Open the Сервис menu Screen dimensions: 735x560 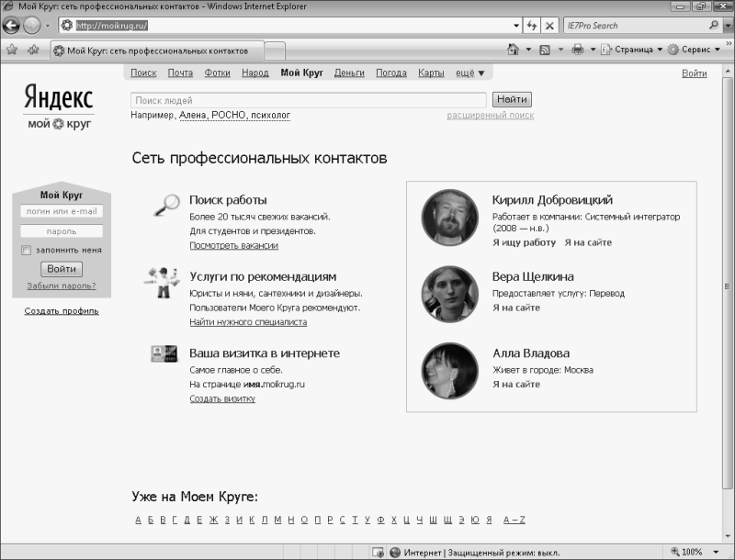tap(694, 50)
